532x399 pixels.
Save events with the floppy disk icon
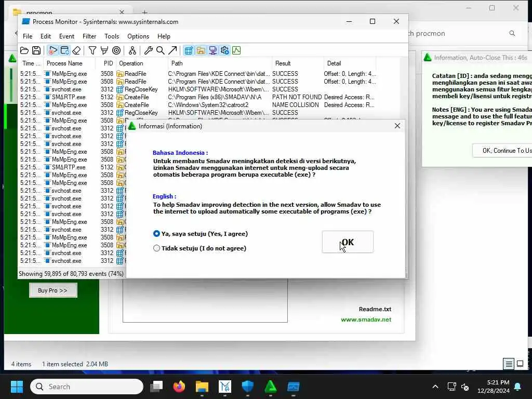tap(36, 50)
